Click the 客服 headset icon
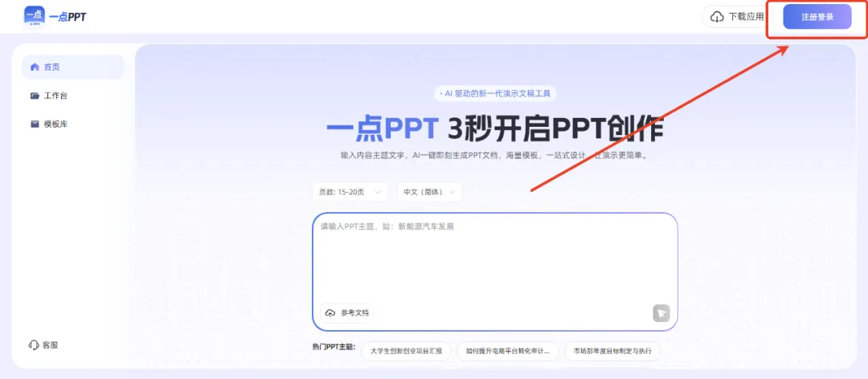 pyautogui.click(x=34, y=344)
